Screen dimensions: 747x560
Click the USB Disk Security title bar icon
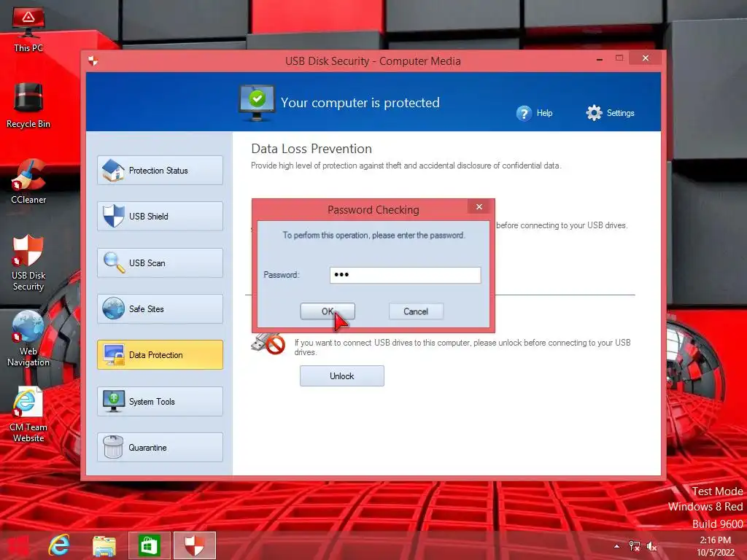(x=93, y=61)
